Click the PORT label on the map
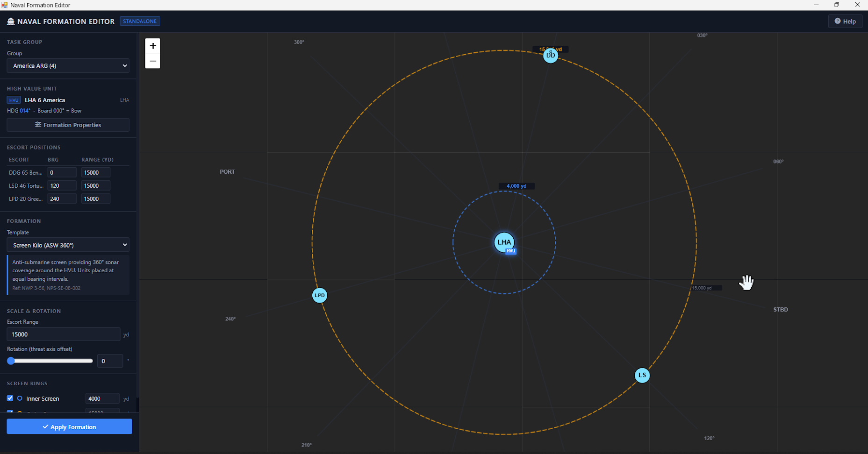 point(228,172)
